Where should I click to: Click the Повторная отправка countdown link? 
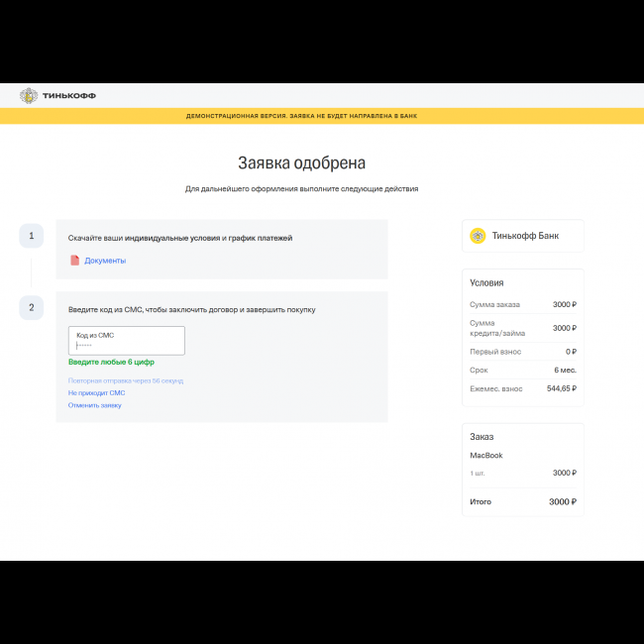pos(126,380)
